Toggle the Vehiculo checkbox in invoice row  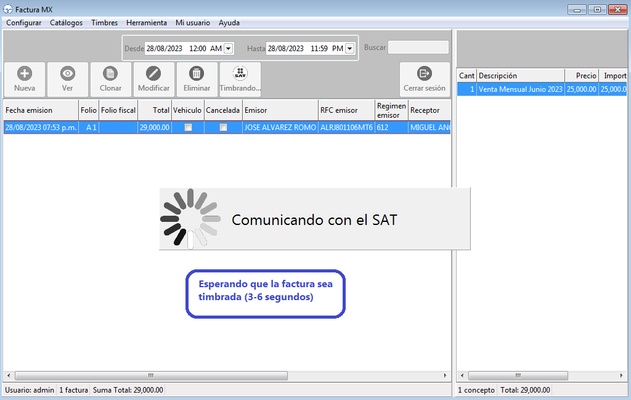click(188, 128)
